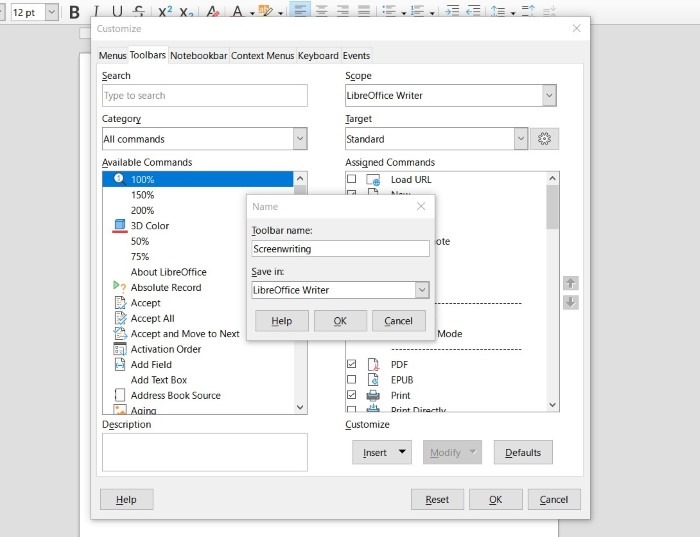Toggle the unordered bullet list icon
The width and height of the screenshot is (700, 537).
[x=389, y=11]
